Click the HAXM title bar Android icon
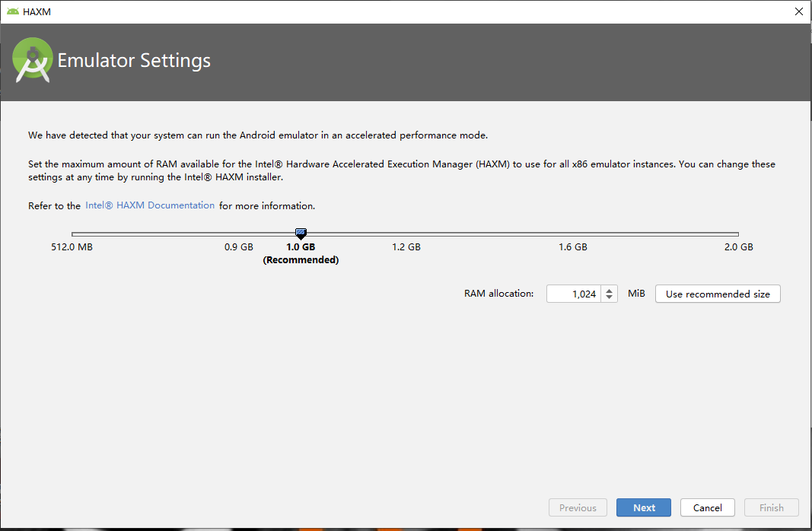The height and width of the screenshot is (531, 812). coord(13,11)
